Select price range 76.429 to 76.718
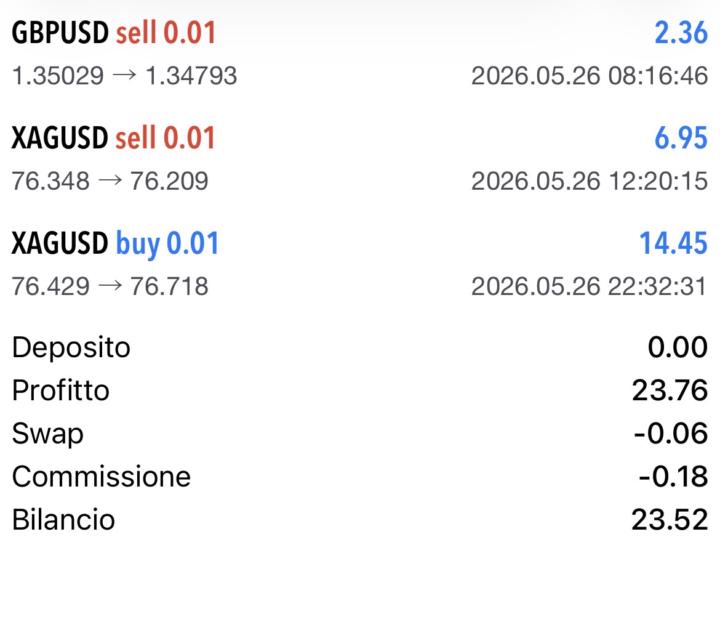 click(x=110, y=286)
